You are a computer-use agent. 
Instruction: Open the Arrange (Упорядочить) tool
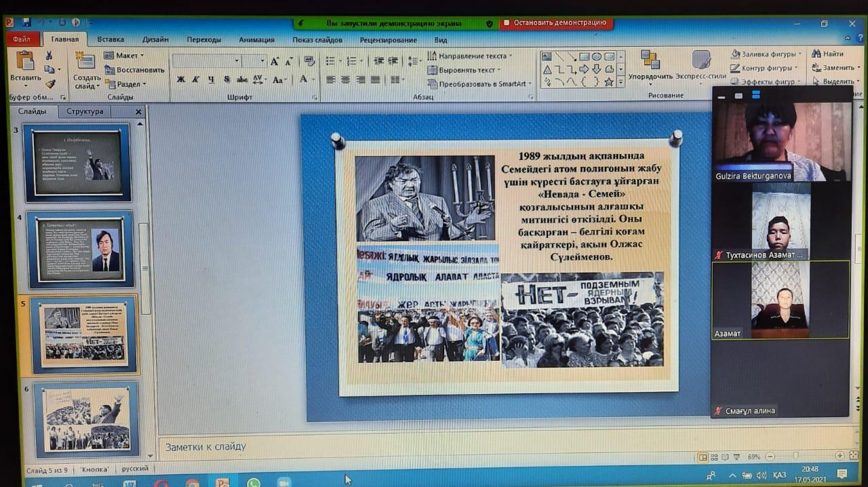tap(650, 60)
